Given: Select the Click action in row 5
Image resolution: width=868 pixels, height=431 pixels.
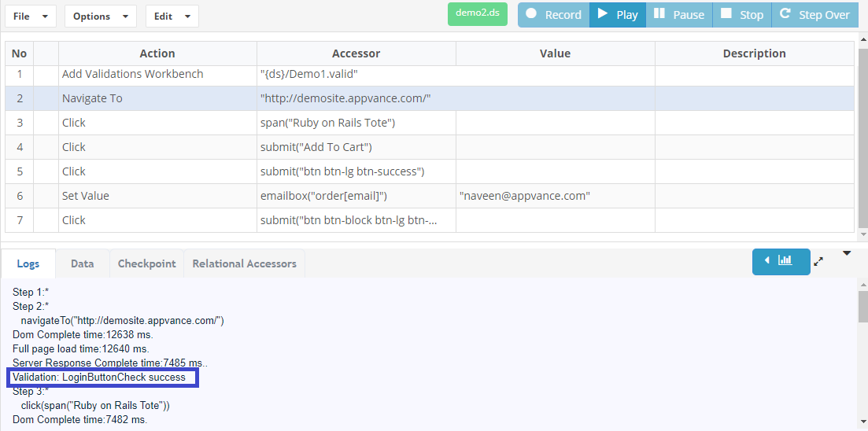Looking at the screenshot, I should tap(157, 171).
